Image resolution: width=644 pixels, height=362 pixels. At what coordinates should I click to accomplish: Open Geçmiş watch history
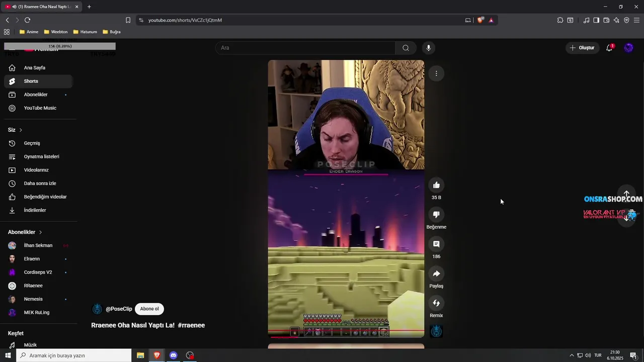pyautogui.click(x=38, y=143)
